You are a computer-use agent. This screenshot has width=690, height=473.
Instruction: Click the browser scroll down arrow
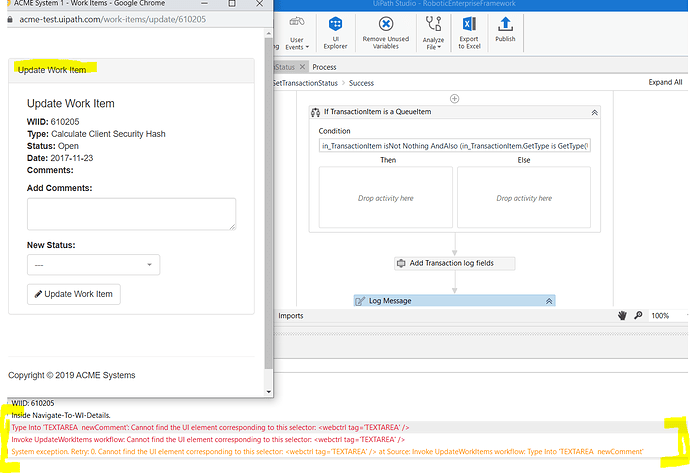click(x=268, y=392)
